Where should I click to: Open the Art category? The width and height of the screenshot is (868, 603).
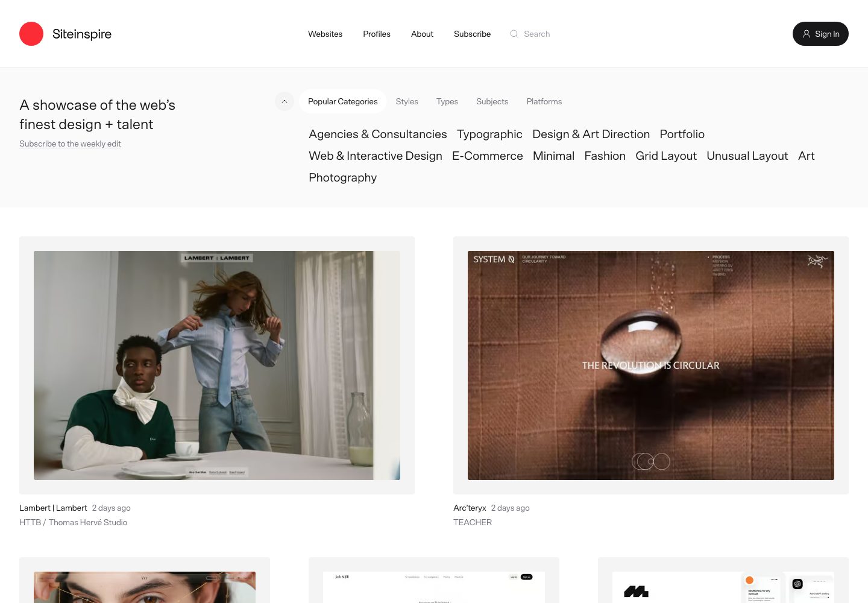[806, 156]
